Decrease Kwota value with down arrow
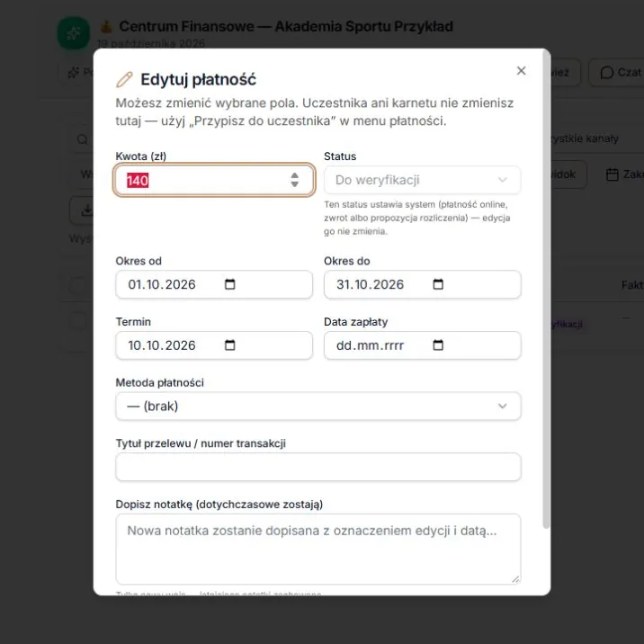 294,184
